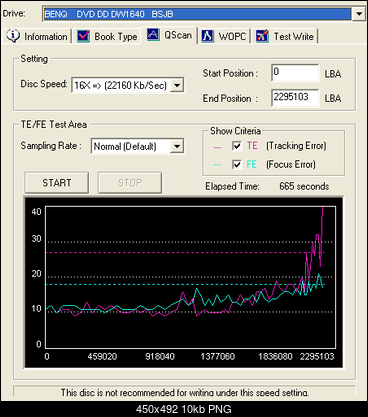Click the Start Position LBA input field
This screenshot has width=368, height=417.
pyautogui.click(x=295, y=73)
